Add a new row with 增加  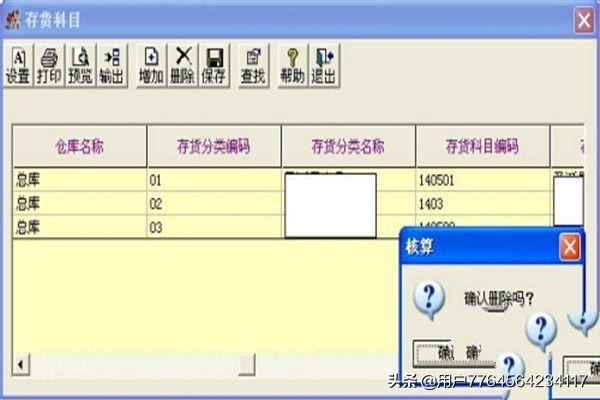(152, 65)
